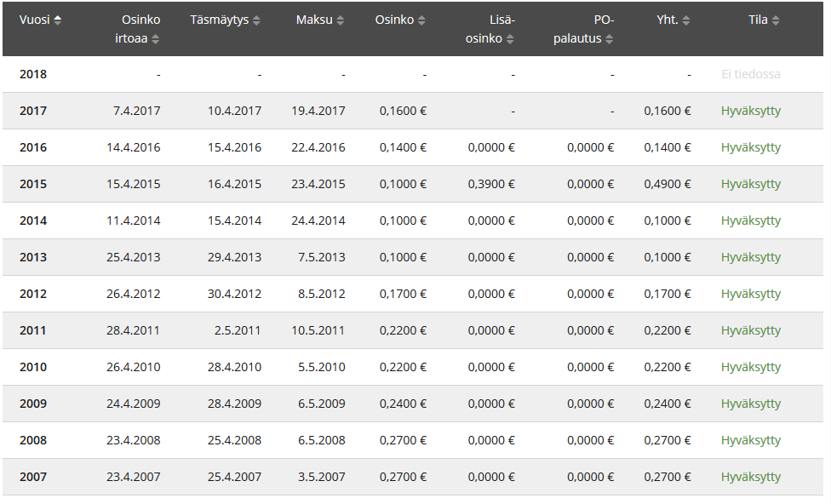
Task: Click the 0,3900 € Lisäosinko value
Action: (x=491, y=184)
